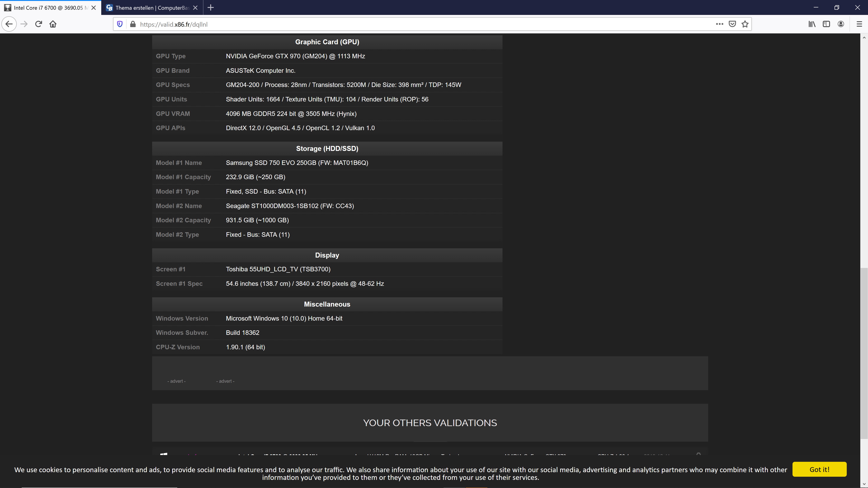Toggle the sidebar view icon
Screen dimensions: 868x488
826,24
